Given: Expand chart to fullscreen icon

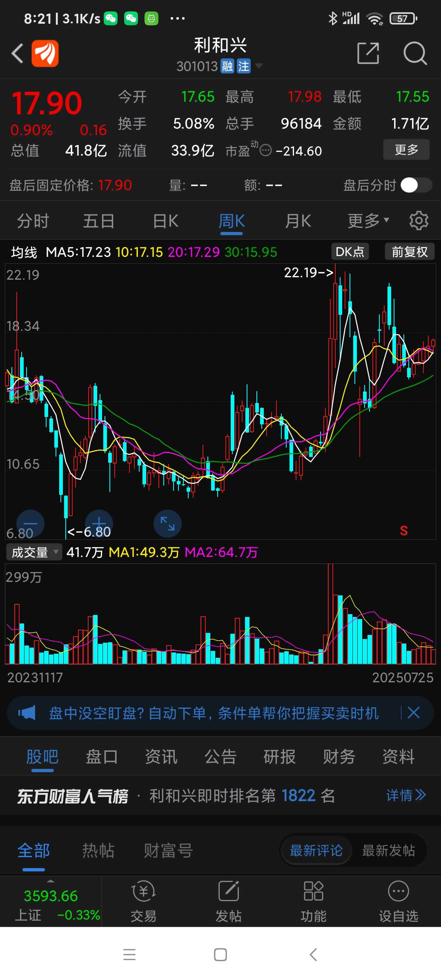Looking at the screenshot, I should (167, 523).
